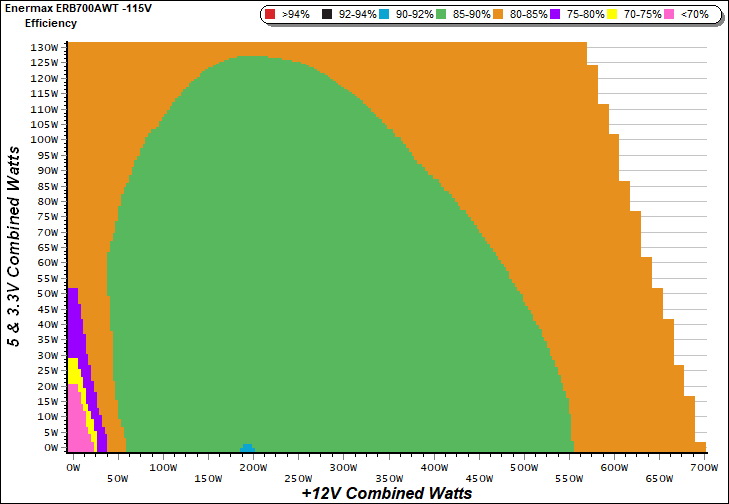Click the red >94% legend swatch
The image size is (729, 504).
(271, 15)
